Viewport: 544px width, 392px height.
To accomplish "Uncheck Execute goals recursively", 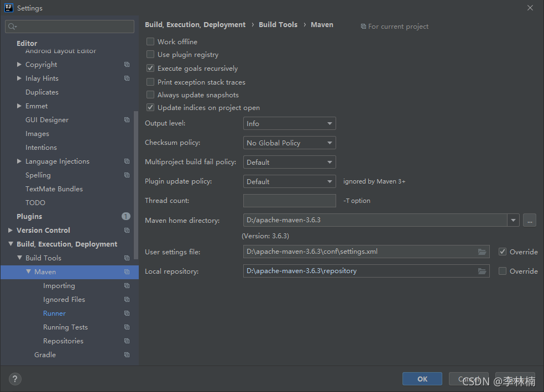I will coord(150,69).
